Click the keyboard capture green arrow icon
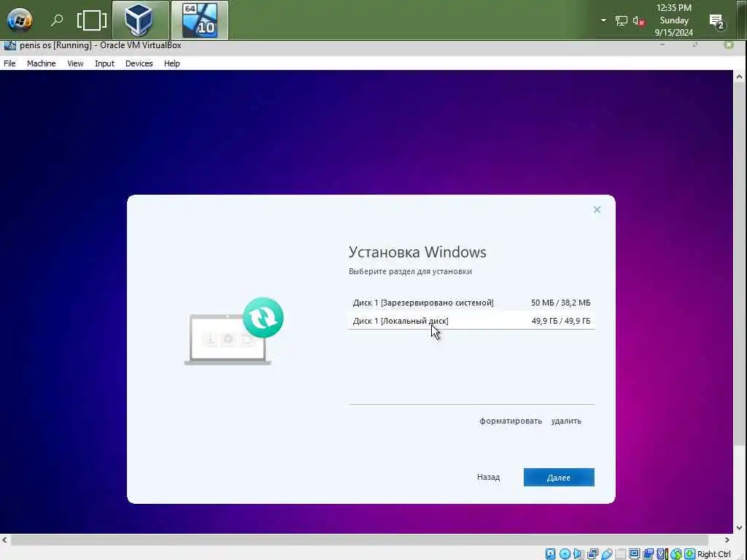The height and width of the screenshot is (560, 747). (689, 554)
